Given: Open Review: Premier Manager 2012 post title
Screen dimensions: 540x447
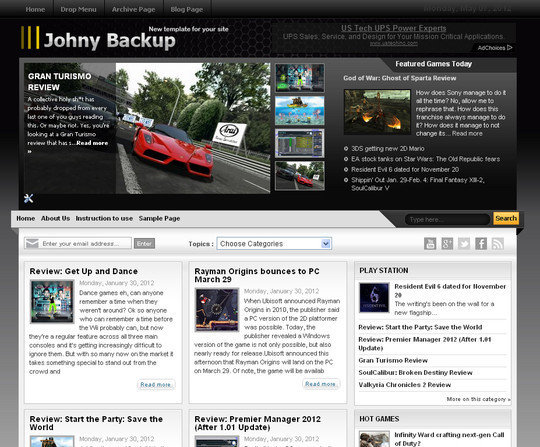Looking at the screenshot, I should coord(258,423).
